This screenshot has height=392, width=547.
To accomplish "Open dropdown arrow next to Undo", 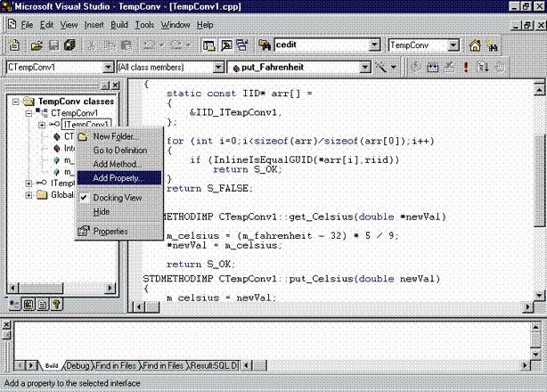I will 161,45.
